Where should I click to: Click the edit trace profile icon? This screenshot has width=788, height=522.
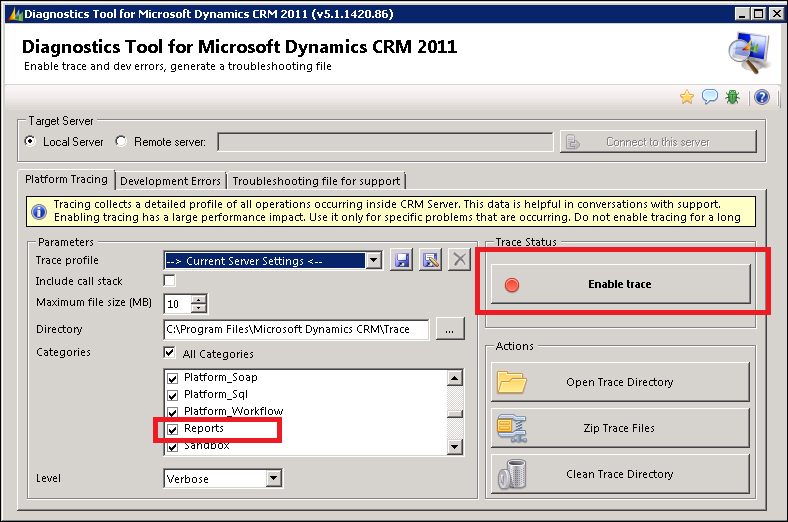(x=430, y=261)
